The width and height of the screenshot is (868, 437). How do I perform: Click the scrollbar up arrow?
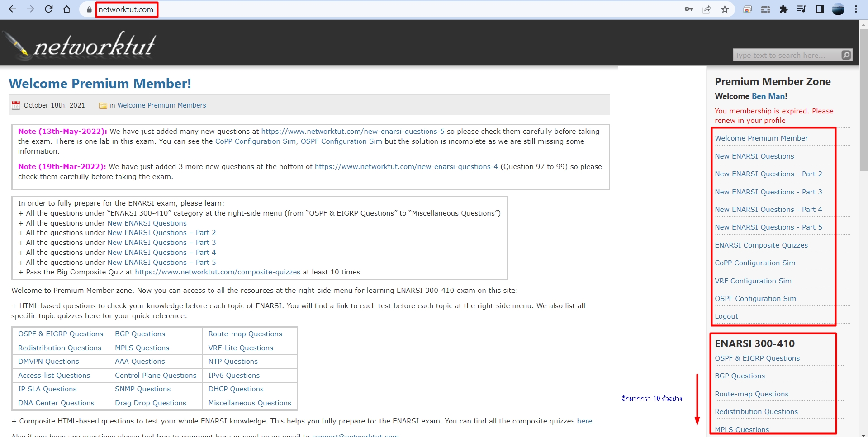tap(863, 24)
